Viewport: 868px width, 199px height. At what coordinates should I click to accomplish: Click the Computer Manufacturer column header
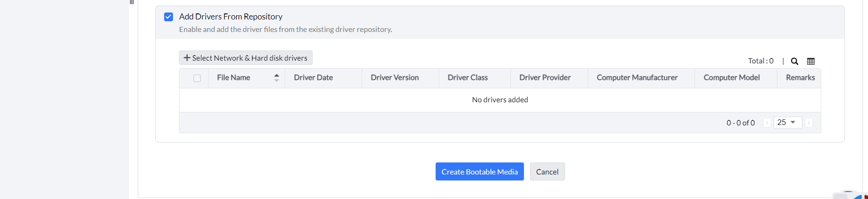click(x=637, y=78)
